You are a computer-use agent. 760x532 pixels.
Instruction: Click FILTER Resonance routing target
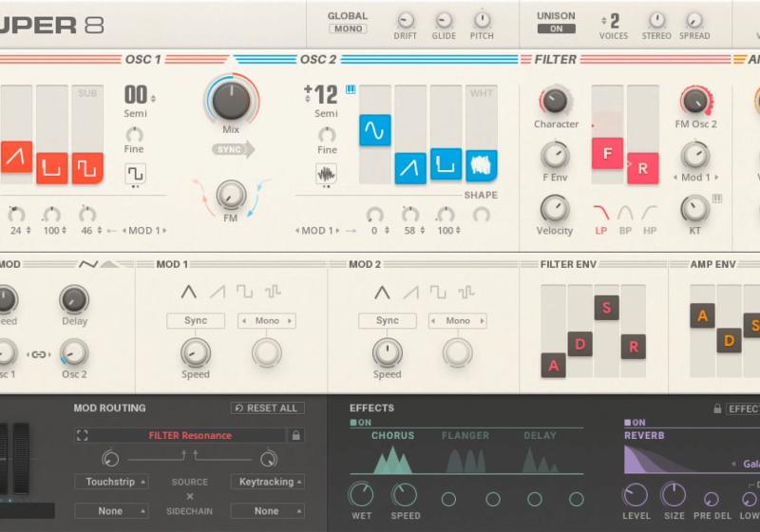coord(190,436)
